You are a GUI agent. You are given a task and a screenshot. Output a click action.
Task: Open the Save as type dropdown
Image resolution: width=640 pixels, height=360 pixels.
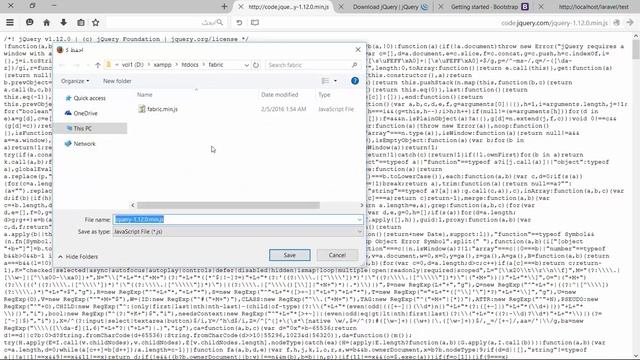[238, 232]
